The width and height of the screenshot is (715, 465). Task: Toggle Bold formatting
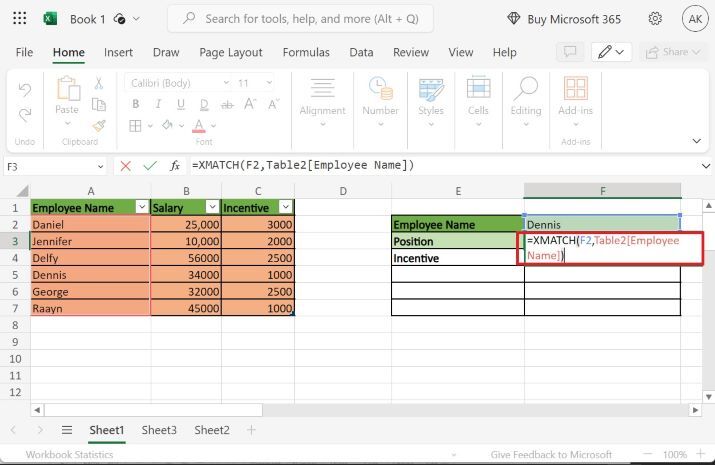pos(133,104)
